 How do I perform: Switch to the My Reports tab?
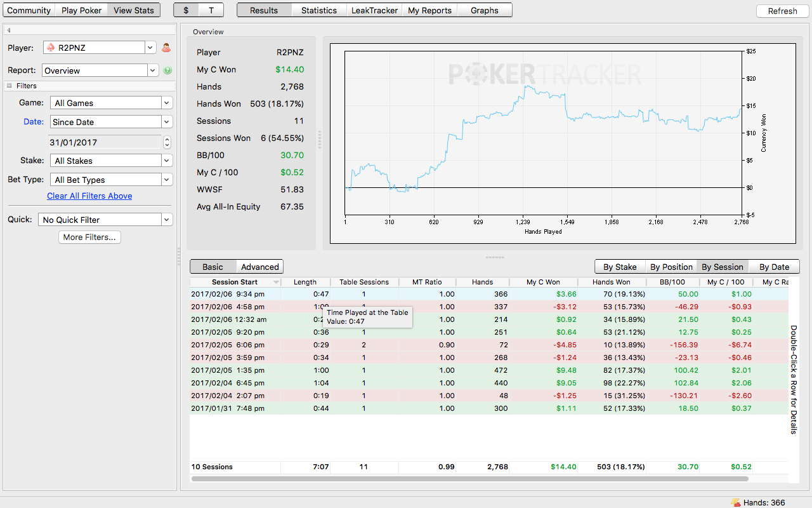(429, 10)
